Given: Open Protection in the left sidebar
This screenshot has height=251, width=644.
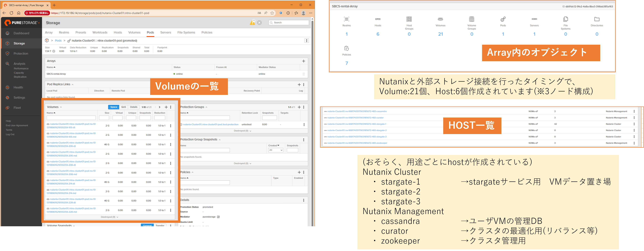Looking at the screenshot, I should pyautogui.click(x=21, y=54).
